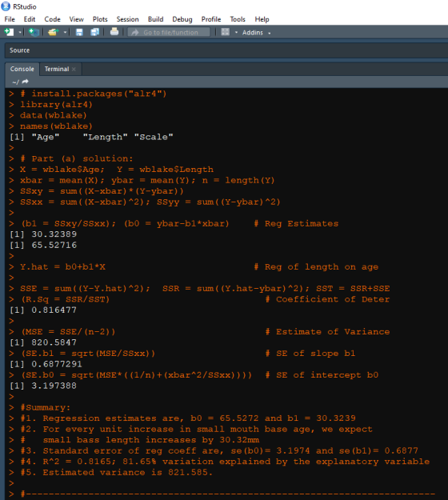Click the SE.b1 output 0.6877291
This screenshot has height=500, width=448.
pos(57,364)
